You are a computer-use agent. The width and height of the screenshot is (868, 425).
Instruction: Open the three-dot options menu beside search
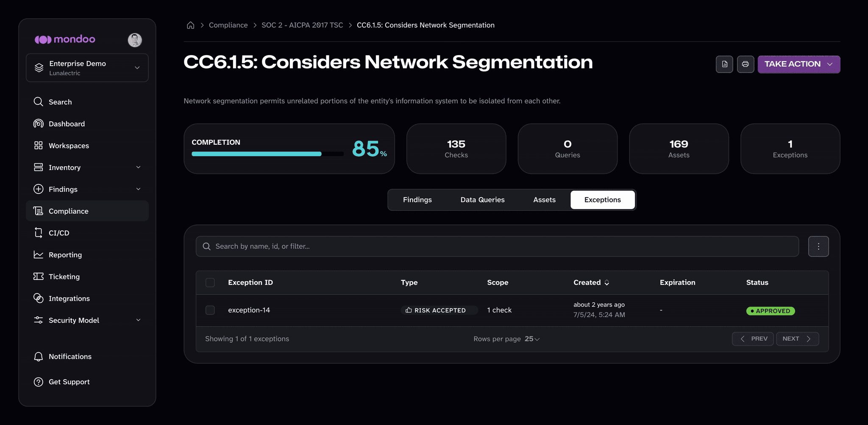coord(818,246)
